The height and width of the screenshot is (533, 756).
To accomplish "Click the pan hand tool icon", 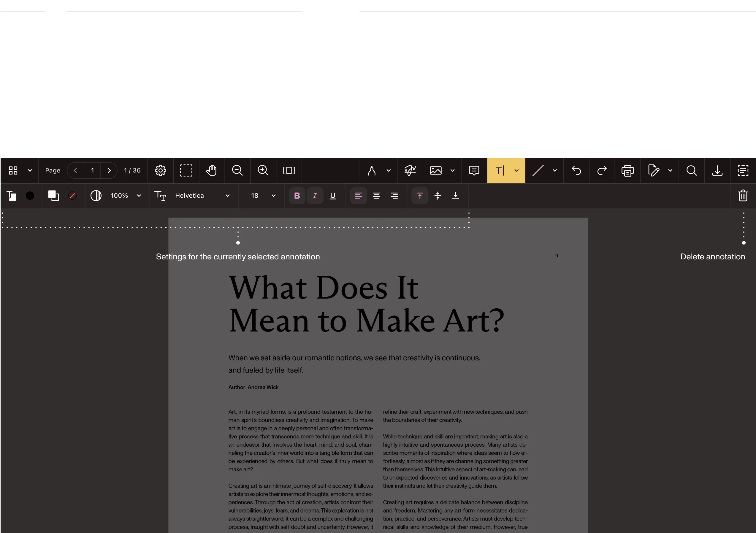I will pos(211,171).
